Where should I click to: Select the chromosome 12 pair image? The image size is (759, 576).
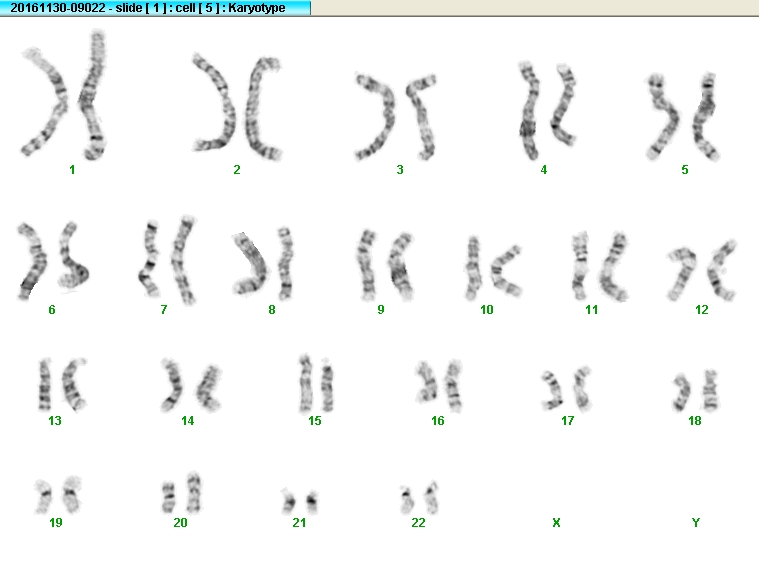pyautogui.click(x=702, y=270)
